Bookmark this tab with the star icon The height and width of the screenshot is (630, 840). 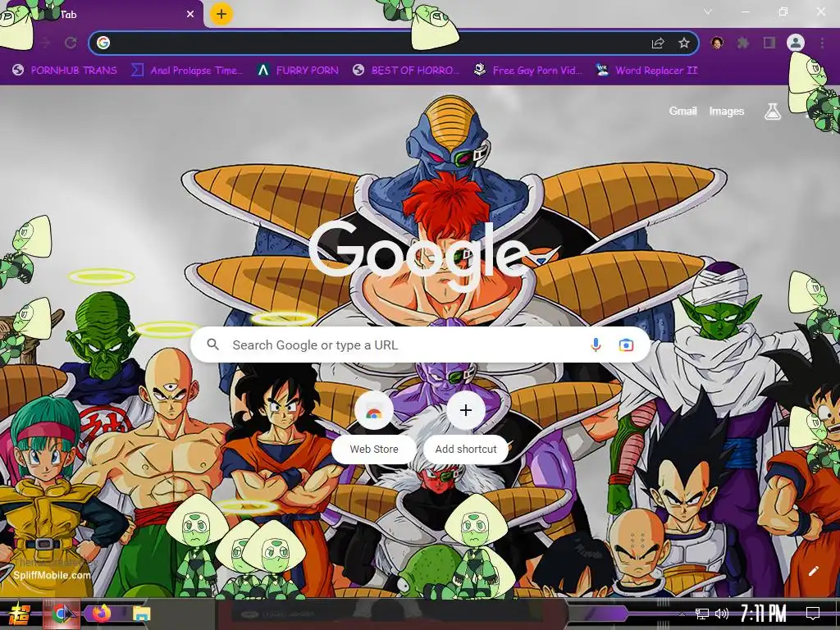pyautogui.click(x=683, y=43)
